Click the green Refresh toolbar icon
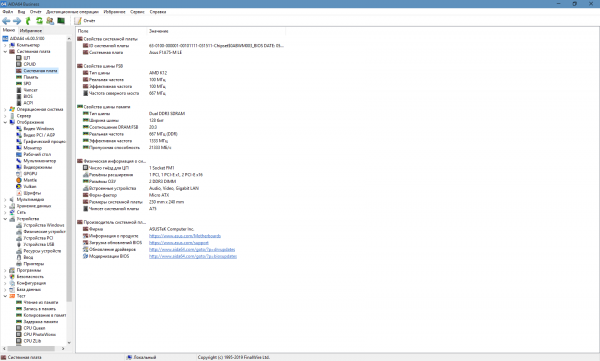Screen dimensions: 600x361 pyautogui.click(x=39, y=21)
